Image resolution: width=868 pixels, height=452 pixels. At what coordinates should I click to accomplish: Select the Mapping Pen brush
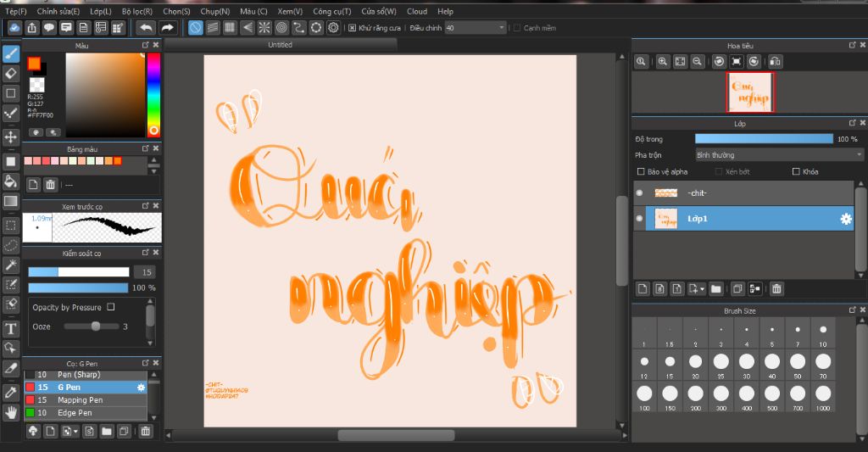pos(80,399)
